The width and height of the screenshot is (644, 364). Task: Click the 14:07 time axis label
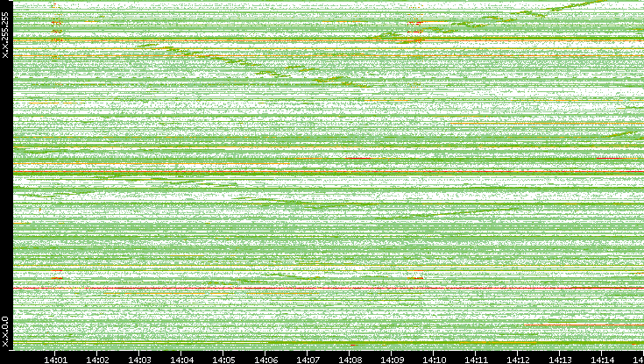(x=308, y=360)
